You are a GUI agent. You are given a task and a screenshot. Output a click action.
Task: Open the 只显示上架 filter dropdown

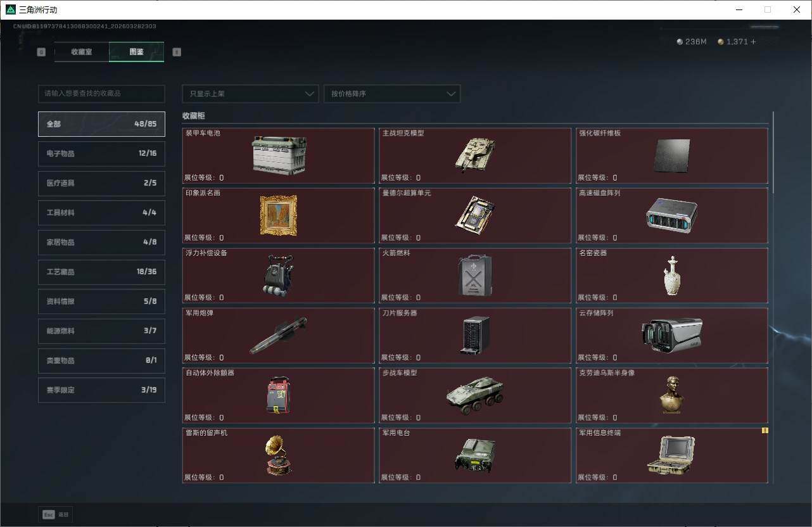point(250,94)
